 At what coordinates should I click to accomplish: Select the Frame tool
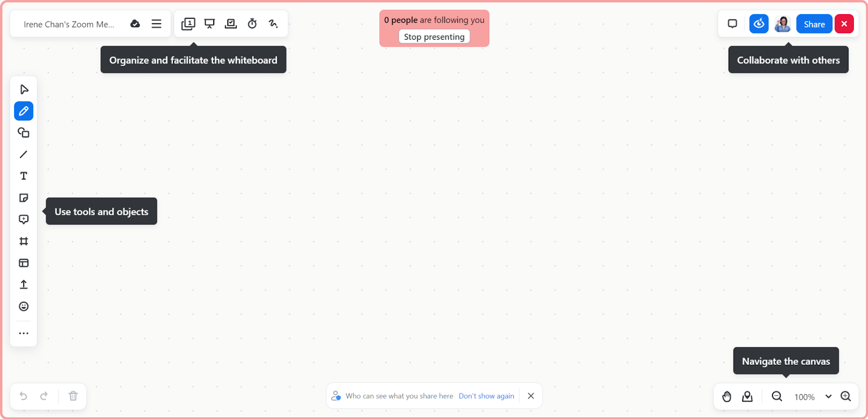tap(24, 241)
